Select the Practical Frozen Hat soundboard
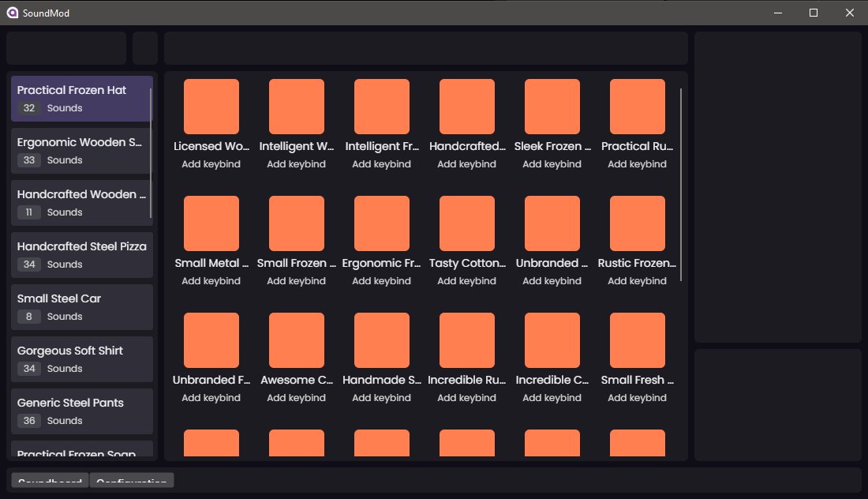Screen dimensions: 868x499 (82, 99)
